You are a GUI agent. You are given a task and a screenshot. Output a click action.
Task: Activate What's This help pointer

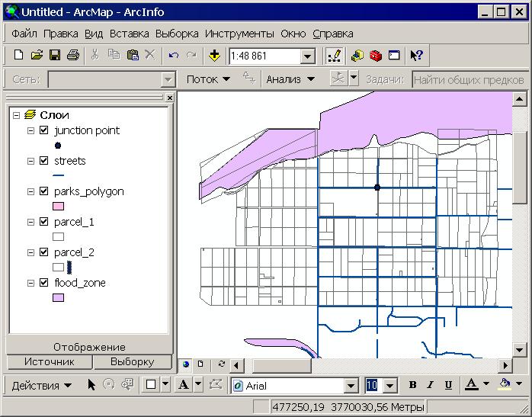click(417, 55)
